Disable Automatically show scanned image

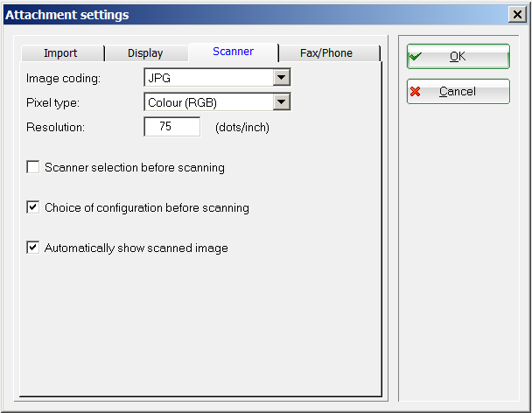coord(33,248)
